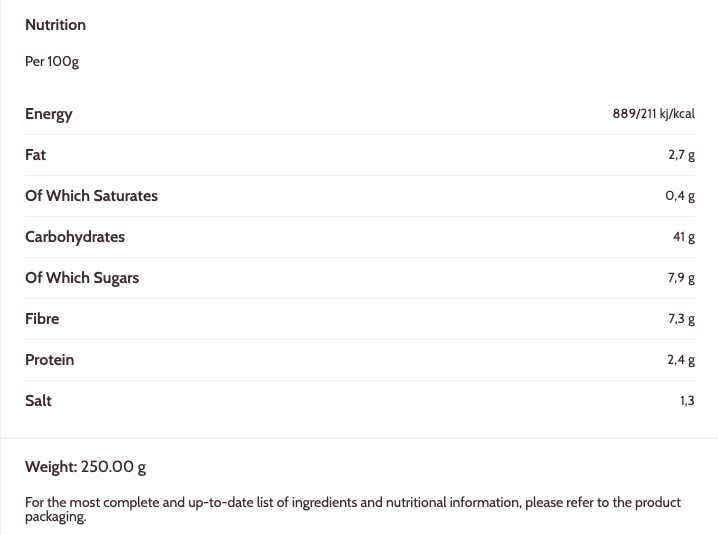Click the Protein row label
Viewport: 718px width, 535px height.
(50, 360)
